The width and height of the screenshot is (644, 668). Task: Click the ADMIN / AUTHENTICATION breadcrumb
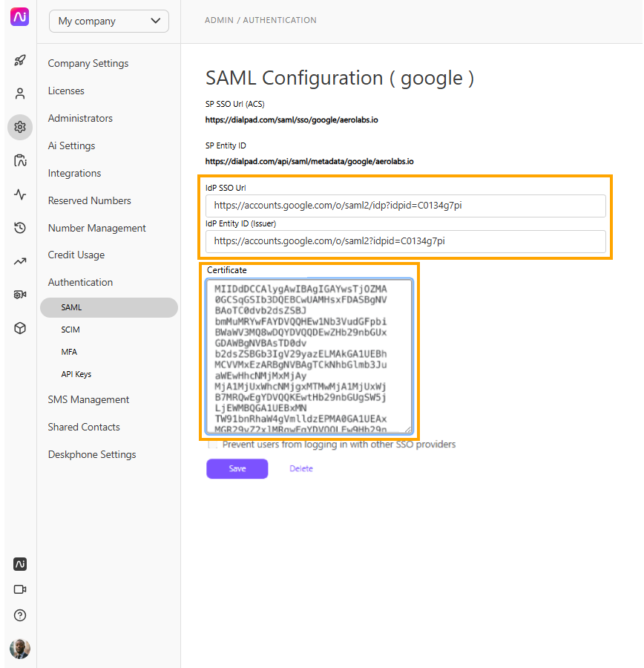pos(260,20)
